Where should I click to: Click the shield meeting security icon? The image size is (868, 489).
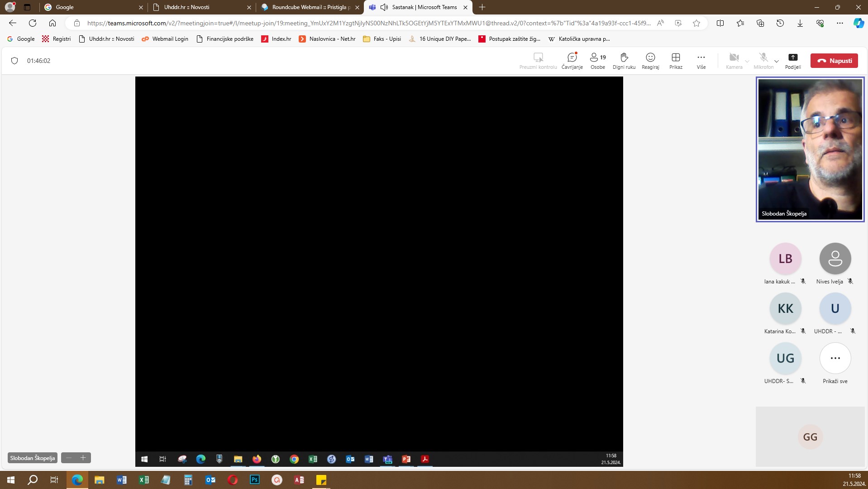pyautogui.click(x=14, y=61)
